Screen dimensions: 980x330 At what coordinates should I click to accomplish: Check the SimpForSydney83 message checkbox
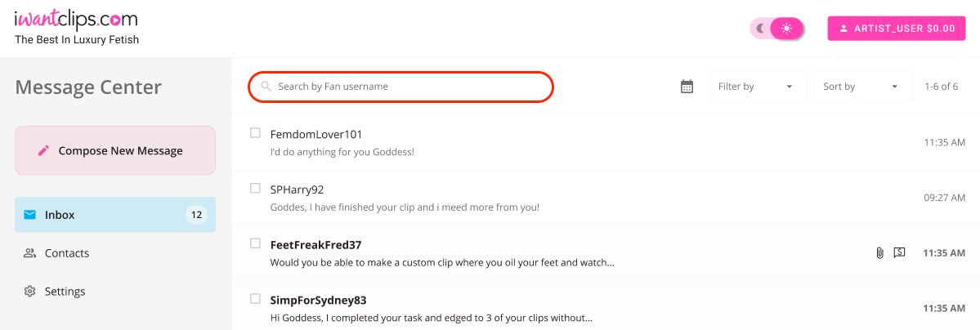[255, 299]
